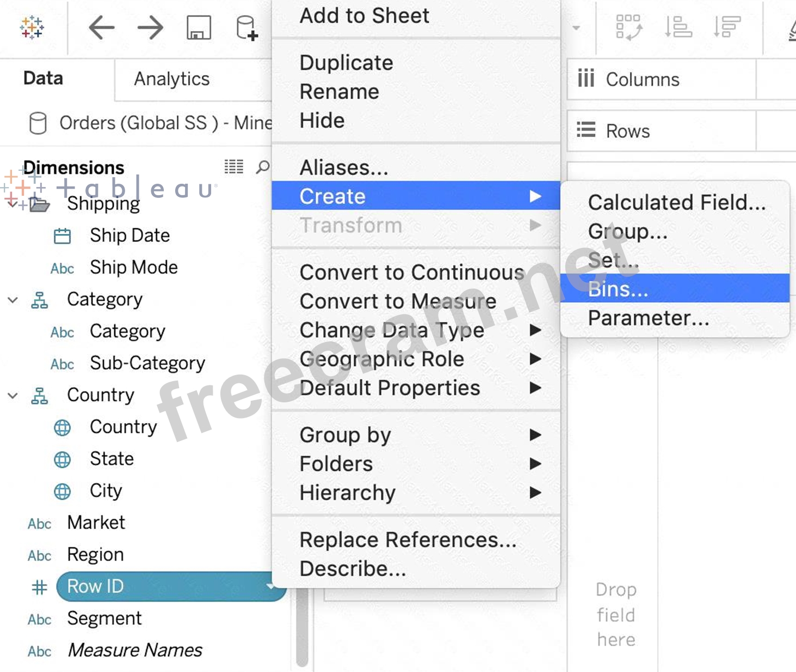The height and width of the screenshot is (672, 796).
Task: Choose Calculated Field... in submenu
Action: point(676,203)
